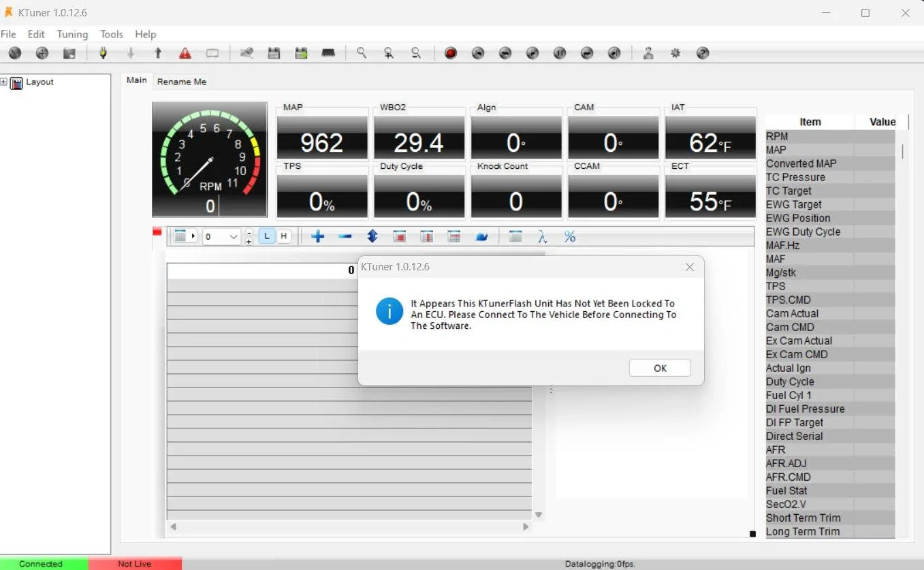This screenshot has width=924, height=570.
Task: Toggle the L button in table toolbar
Action: point(266,236)
